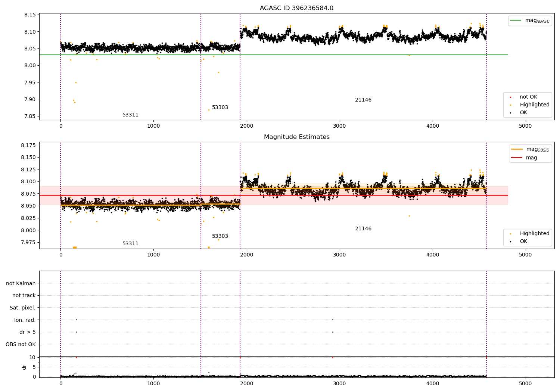Click x-axis tick '5000' under the AGASC plot

(x=525, y=126)
